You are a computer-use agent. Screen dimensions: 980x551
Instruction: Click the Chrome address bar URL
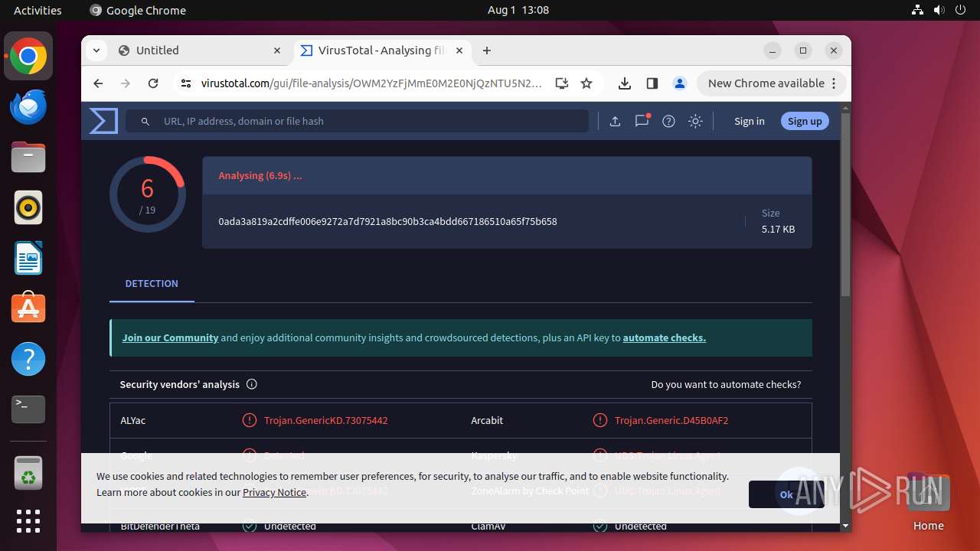pyautogui.click(x=371, y=83)
